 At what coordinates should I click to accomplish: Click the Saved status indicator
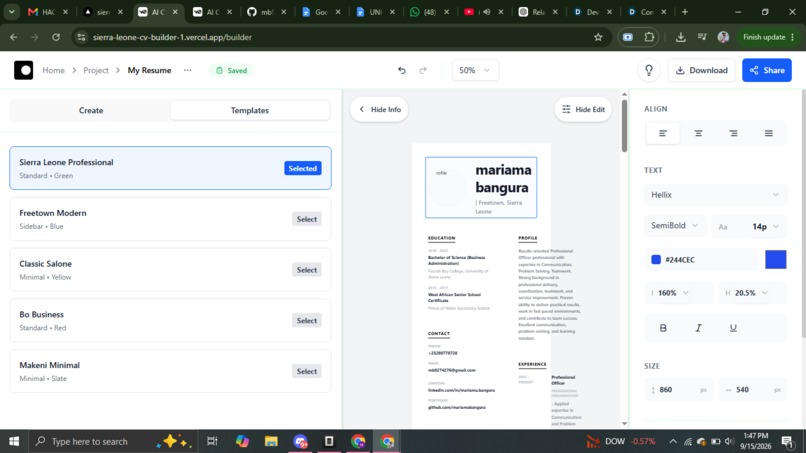pos(231,70)
